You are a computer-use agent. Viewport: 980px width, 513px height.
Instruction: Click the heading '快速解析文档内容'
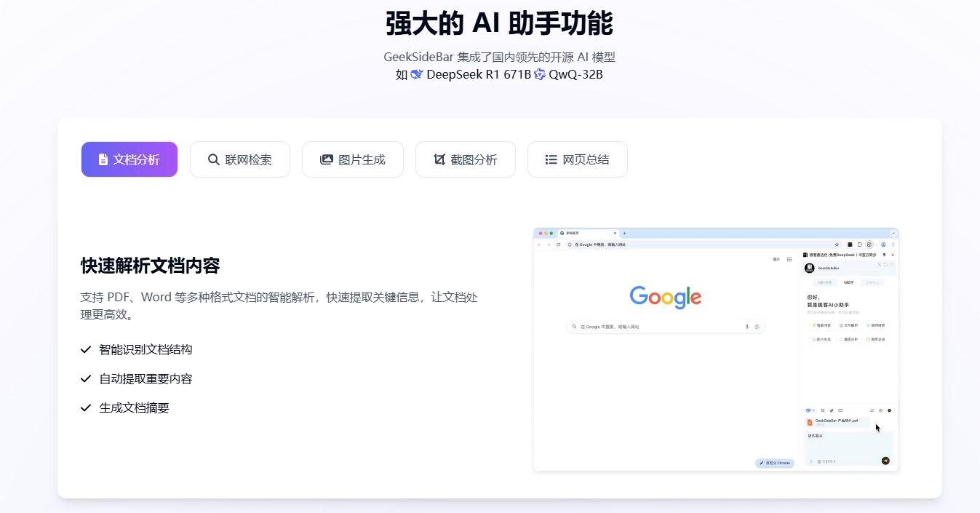click(151, 266)
